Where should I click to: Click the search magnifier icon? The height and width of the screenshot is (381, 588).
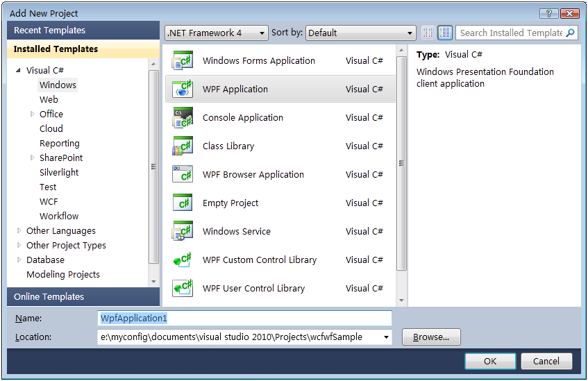pyautogui.click(x=570, y=33)
